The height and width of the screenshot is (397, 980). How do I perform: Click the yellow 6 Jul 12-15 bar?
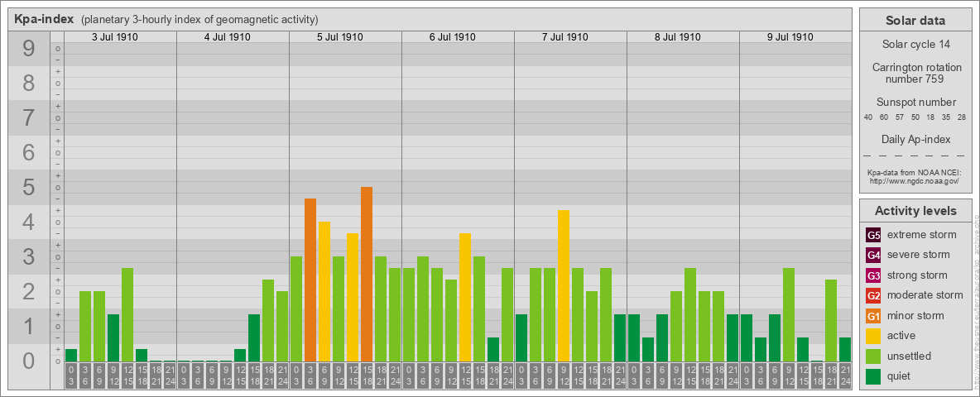point(465,297)
